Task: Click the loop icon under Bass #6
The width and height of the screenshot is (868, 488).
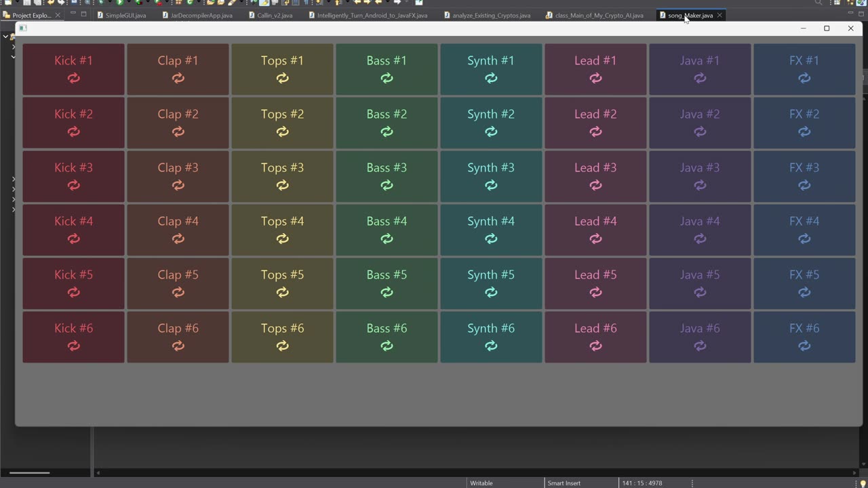Action: coord(387,346)
